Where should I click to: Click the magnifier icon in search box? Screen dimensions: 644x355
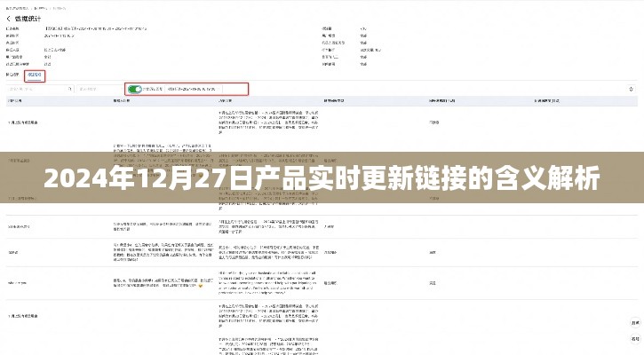pos(68,90)
